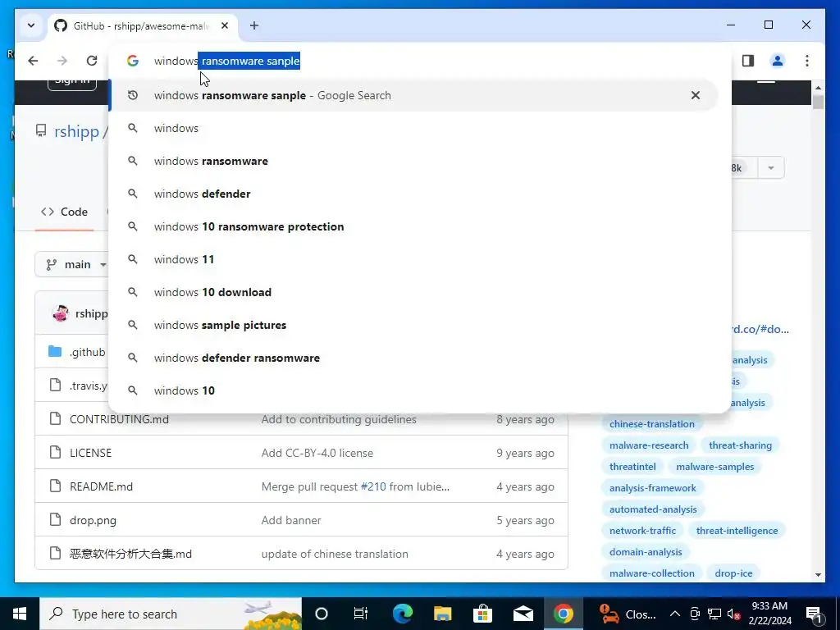The image size is (840, 630).
Task: Click the muted volume tray icon
Action: coord(734,614)
